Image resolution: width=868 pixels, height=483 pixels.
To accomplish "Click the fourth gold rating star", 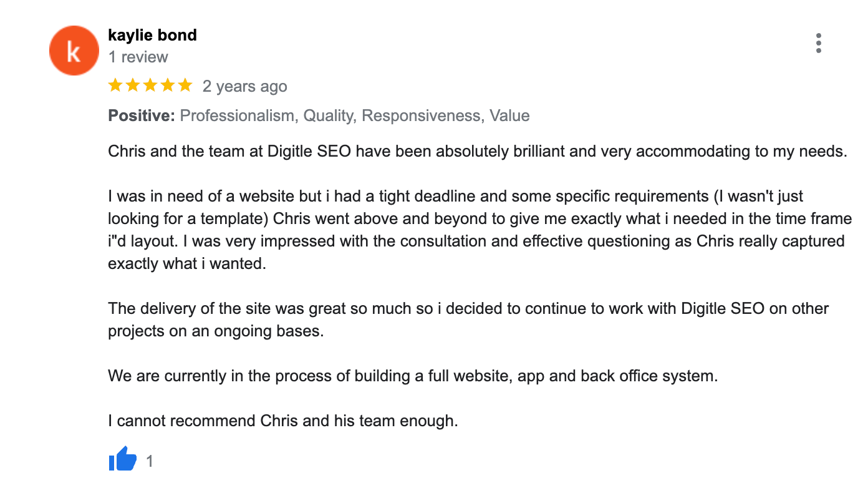I will pos(168,85).
